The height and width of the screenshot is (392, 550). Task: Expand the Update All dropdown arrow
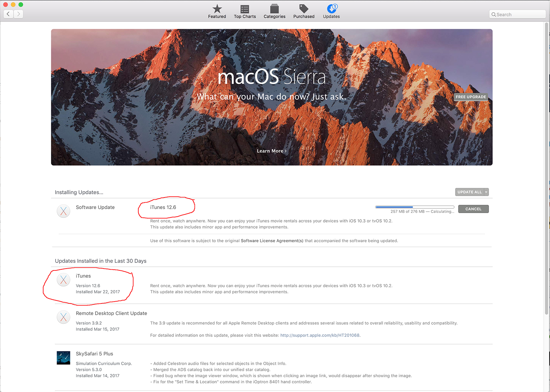click(x=486, y=192)
